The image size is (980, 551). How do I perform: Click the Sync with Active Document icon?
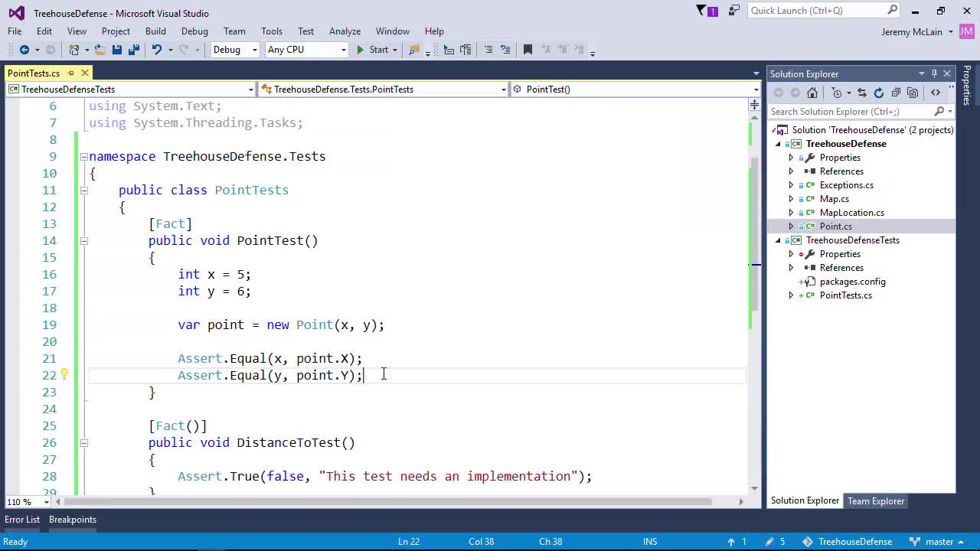pos(862,93)
